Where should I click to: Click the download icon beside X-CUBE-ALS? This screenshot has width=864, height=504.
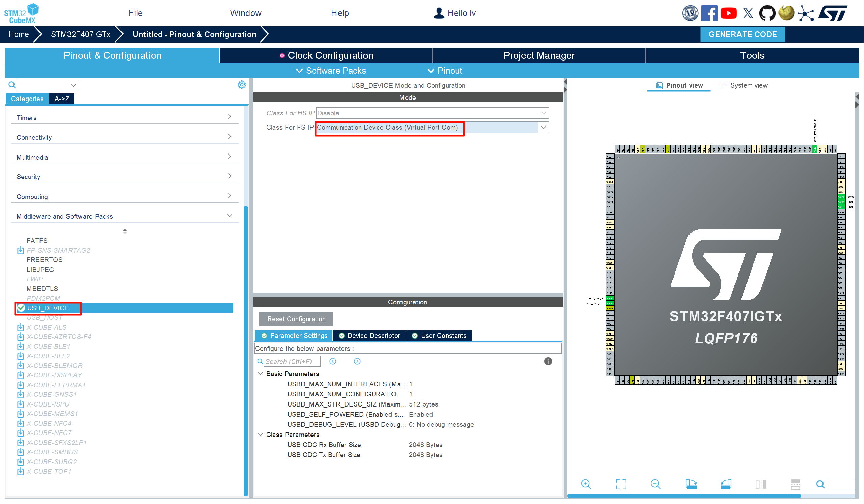(x=21, y=327)
